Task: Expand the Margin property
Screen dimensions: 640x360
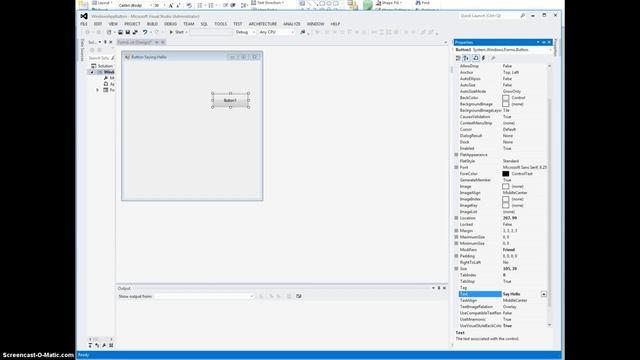Action: tap(456, 231)
